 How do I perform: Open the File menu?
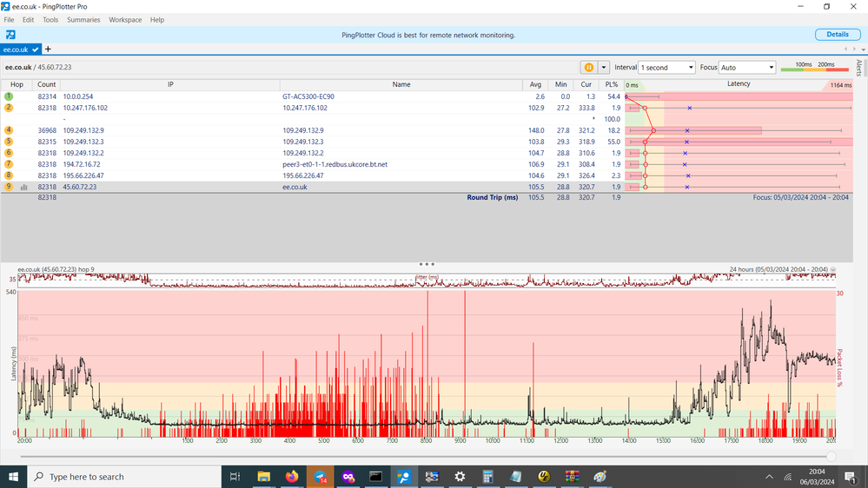pos(9,20)
